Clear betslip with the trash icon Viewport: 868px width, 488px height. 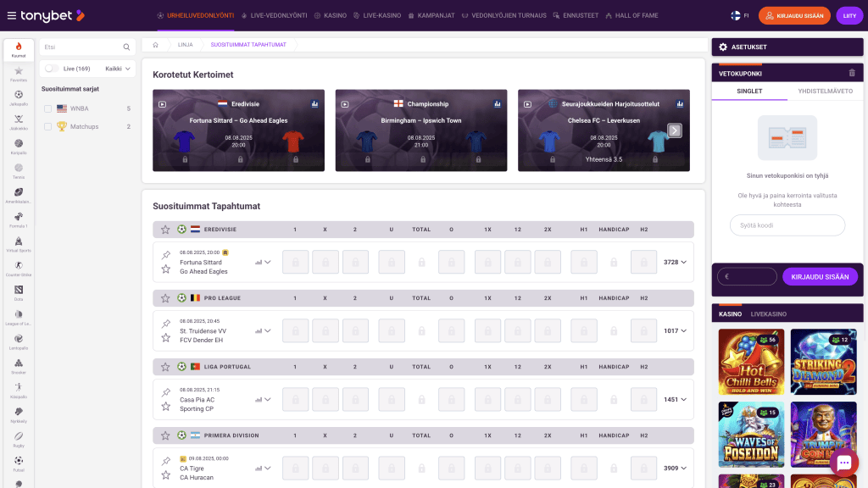[x=852, y=73]
